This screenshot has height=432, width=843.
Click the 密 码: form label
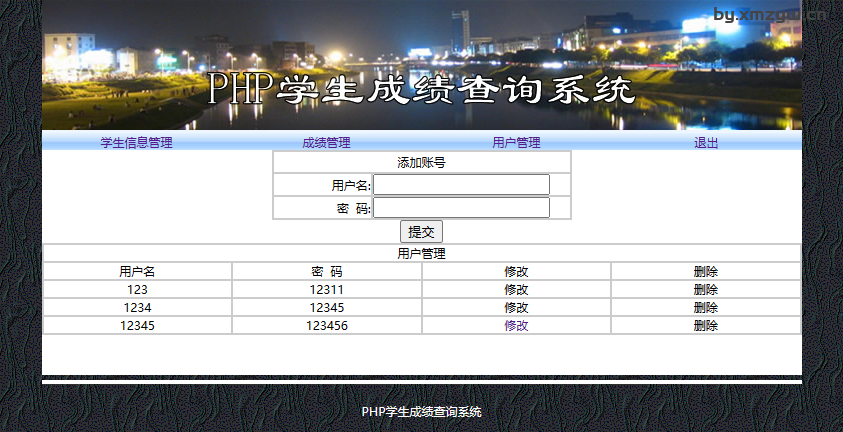354,208
